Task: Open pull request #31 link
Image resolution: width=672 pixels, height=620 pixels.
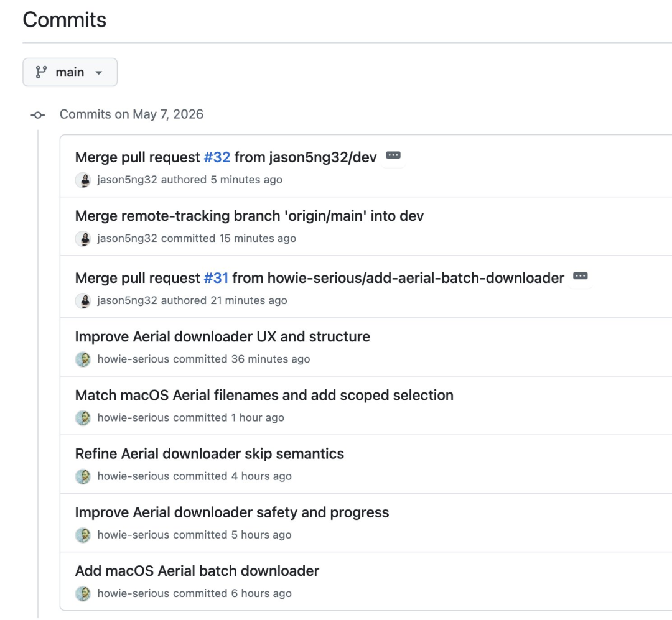Action: [216, 278]
